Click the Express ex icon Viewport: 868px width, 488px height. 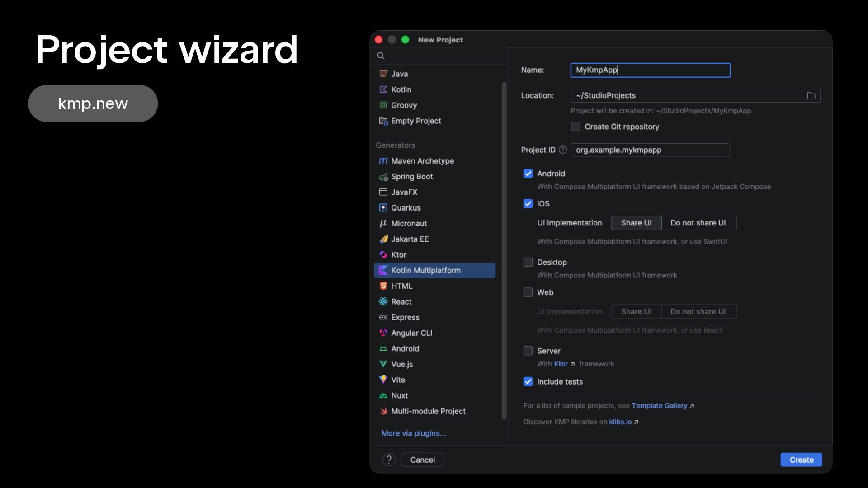(383, 317)
